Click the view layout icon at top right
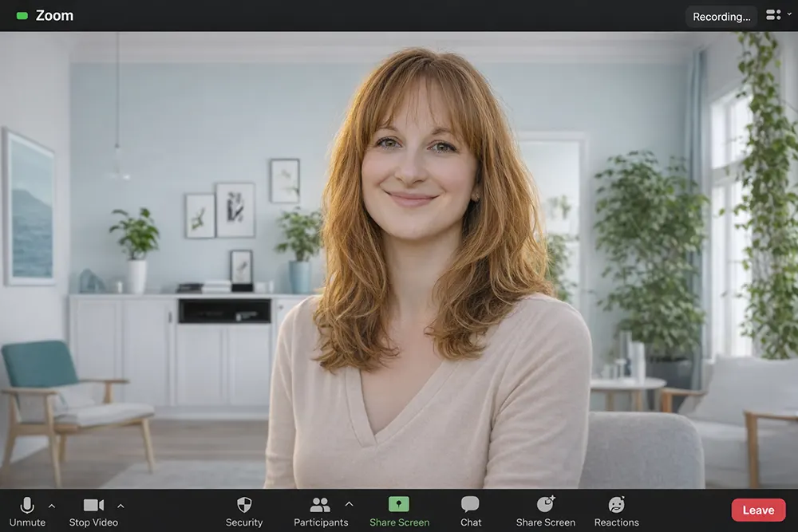 [772, 15]
